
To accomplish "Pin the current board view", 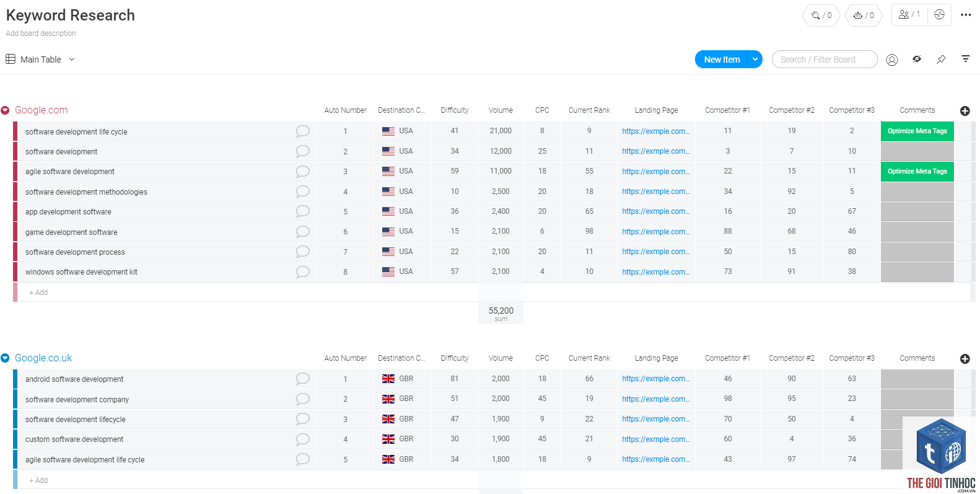I will point(941,60).
